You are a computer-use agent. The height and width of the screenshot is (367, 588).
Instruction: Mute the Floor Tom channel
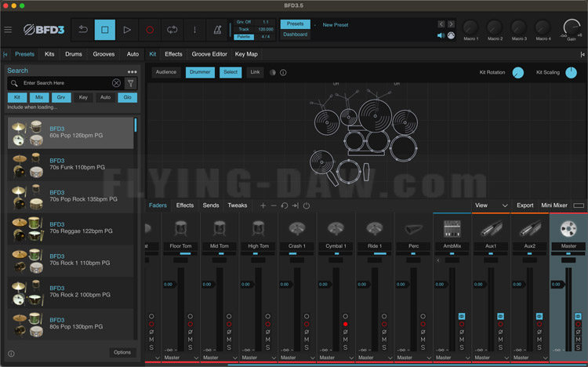(x=191, y=340)
